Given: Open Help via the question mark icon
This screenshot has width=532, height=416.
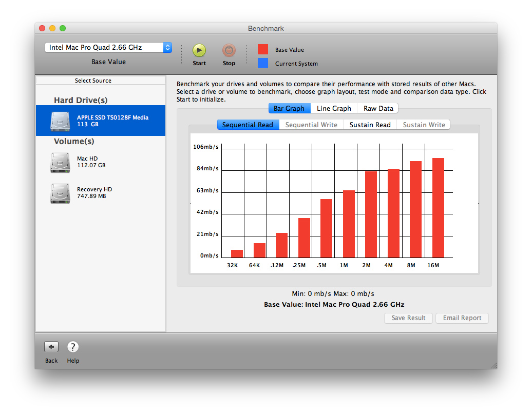Looking at the screenshot, I should [x=73, y=347].
